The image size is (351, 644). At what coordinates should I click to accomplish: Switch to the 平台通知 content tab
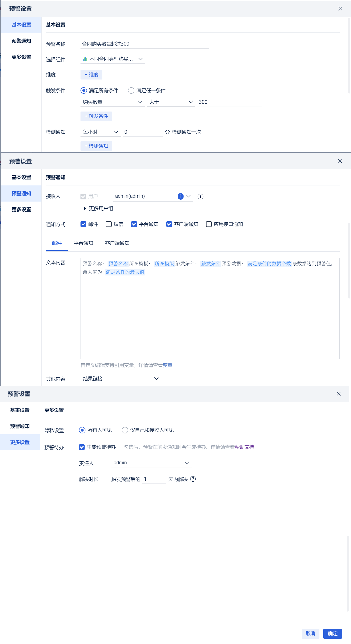point(84,243)
